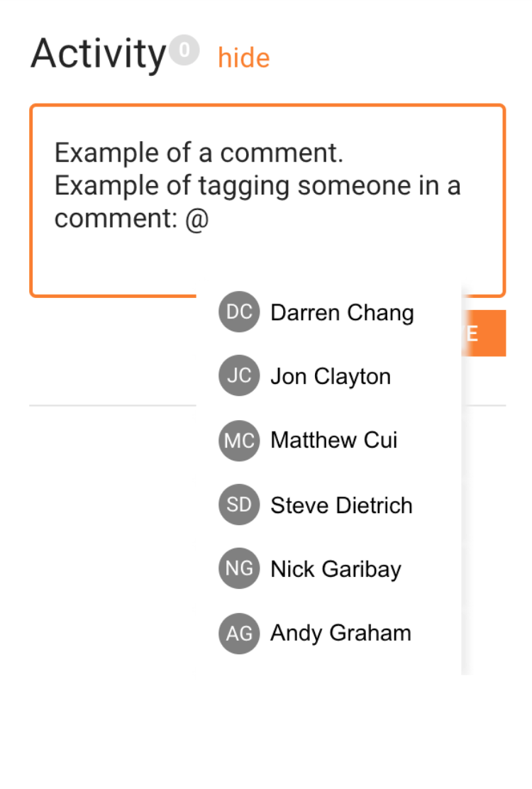Click Jon Clayton's avatar icon
The image size is (532, 789).
[239, 376]
